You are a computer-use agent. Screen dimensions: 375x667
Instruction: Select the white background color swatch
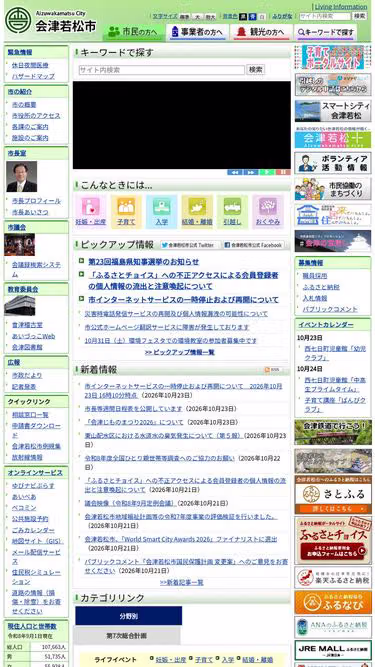click(x=262, y=16)
